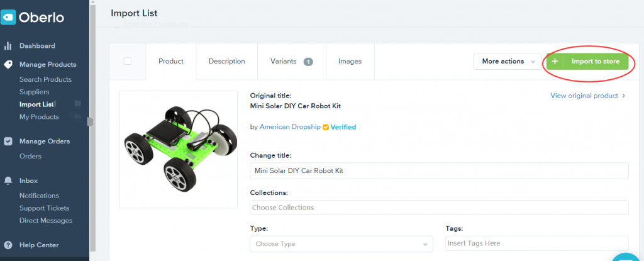Image resolution: width=644 pixels, height=261 pixels.
Task: Expand the Choose Type dropdown
Action: point(341,243)
